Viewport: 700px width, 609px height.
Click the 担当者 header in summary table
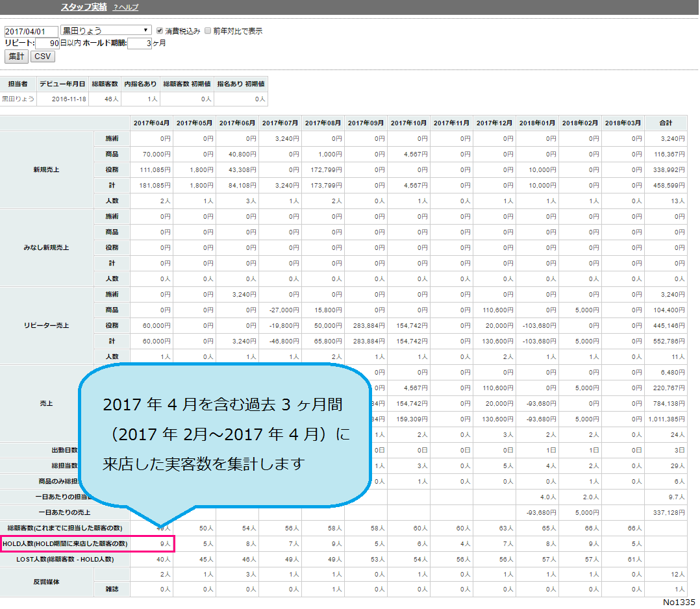tap(18, 84)
